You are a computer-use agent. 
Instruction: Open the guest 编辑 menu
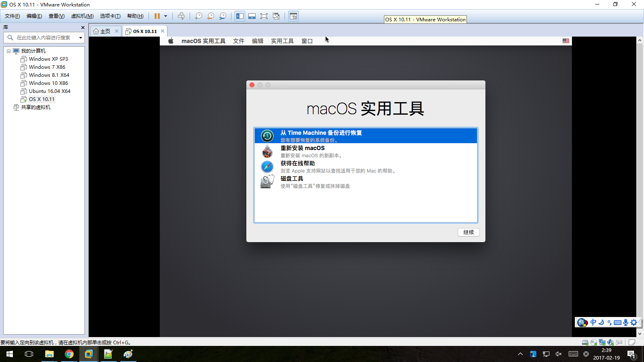[x=258, y=41]
